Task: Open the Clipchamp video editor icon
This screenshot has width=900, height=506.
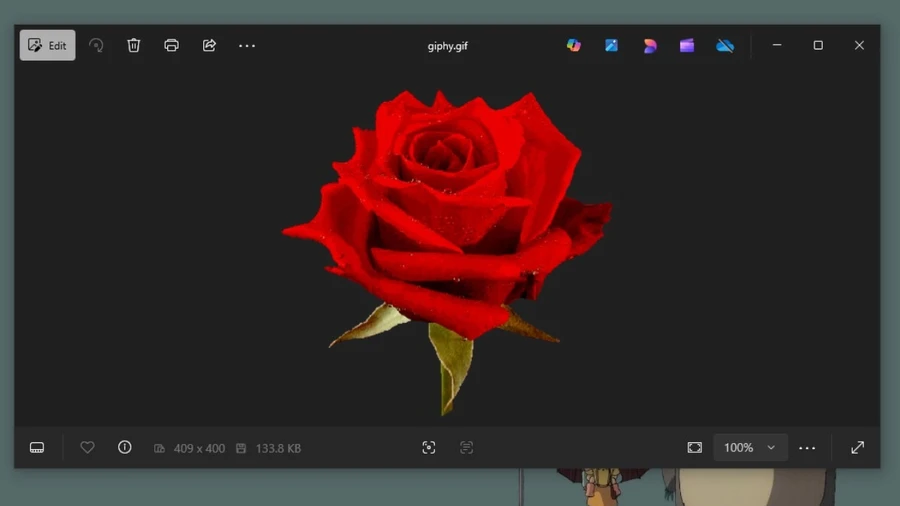Action: click(x=687, y=45)
